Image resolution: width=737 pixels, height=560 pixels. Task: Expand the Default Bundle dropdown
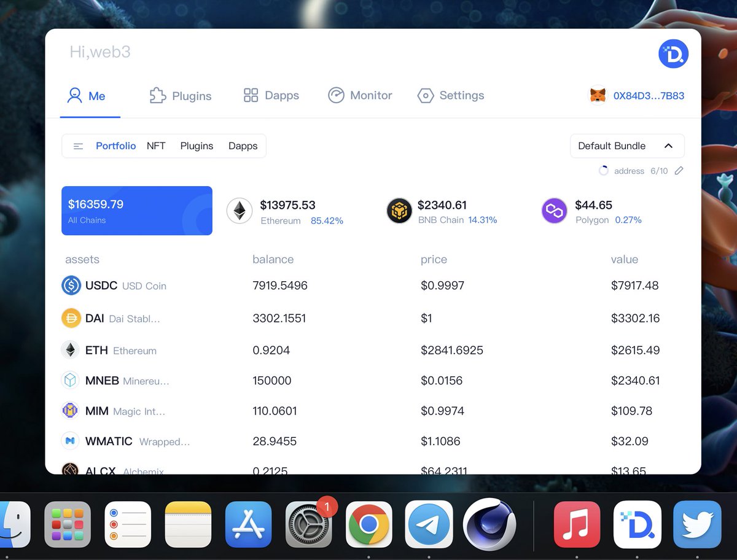(x=627, y=146)
